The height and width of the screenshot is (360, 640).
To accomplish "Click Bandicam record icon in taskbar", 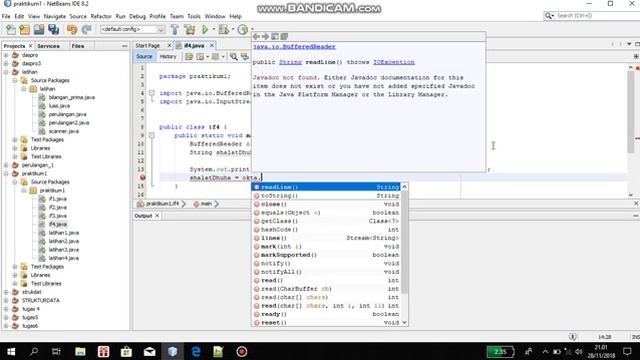I will (x=242, y=351).
